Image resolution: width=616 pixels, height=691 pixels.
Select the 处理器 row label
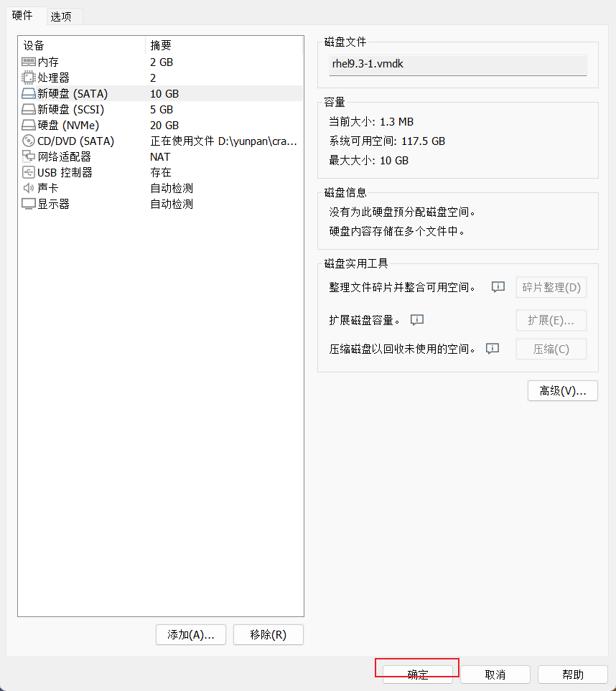[53, 78]
